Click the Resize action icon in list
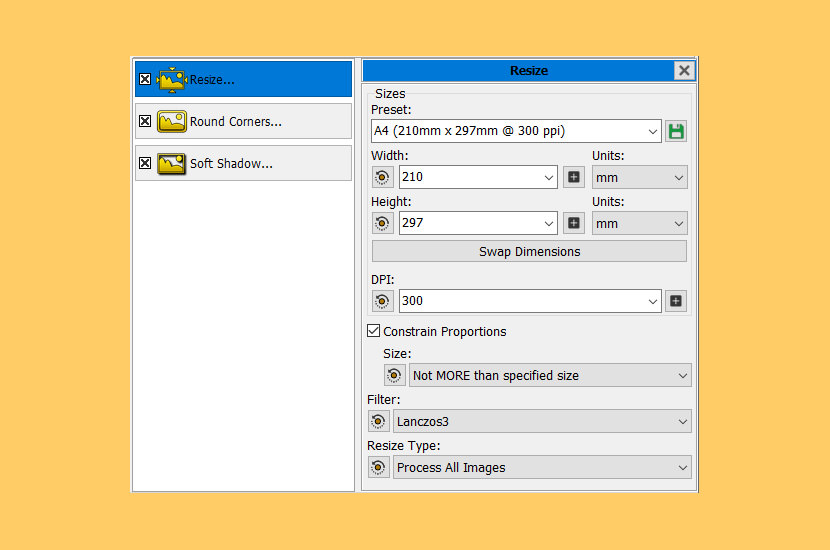This screenshot has width=830, height=550. pyautogui.click(x=172, y=79)
